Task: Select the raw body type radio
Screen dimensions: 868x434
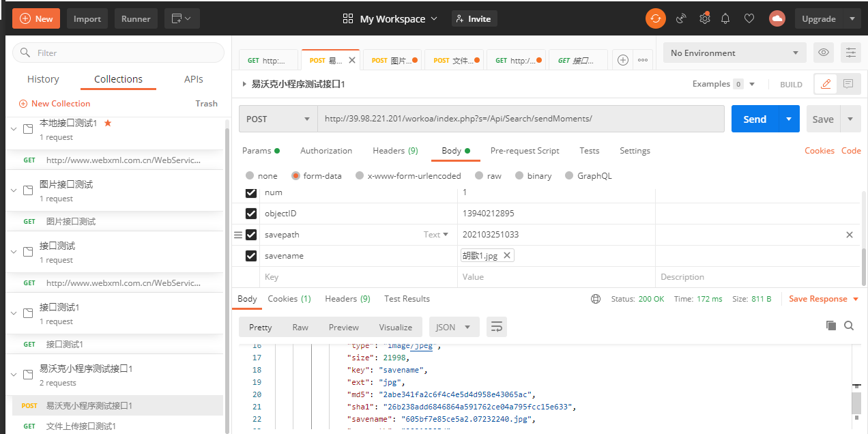Action: point(479,176)
